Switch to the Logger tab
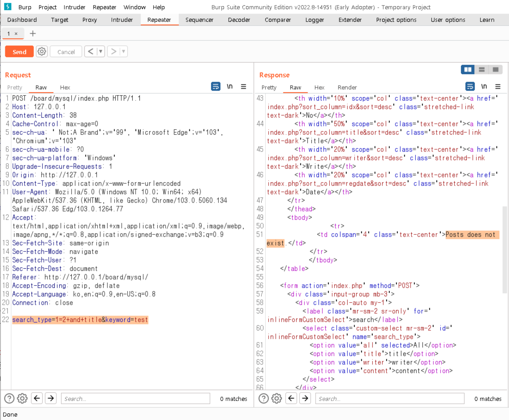The height and width of the screenshot is (420, 509). (x=315, y=20)
